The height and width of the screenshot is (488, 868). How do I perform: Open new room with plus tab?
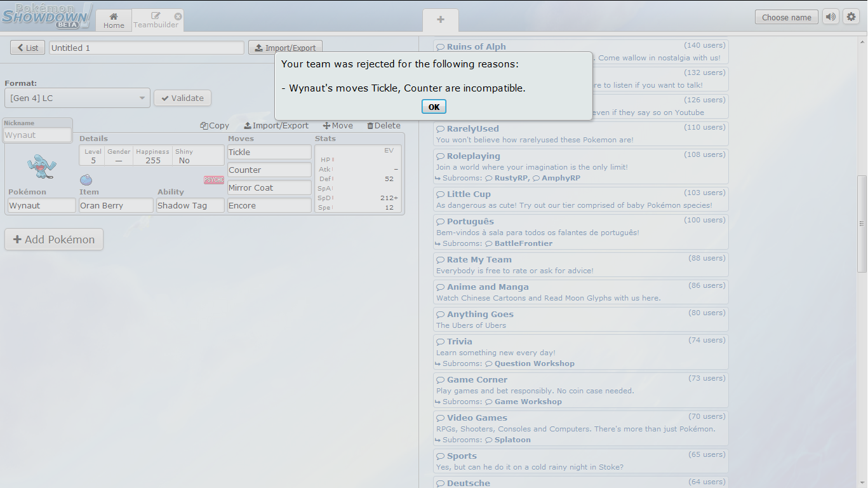click(x=440, y=20)
